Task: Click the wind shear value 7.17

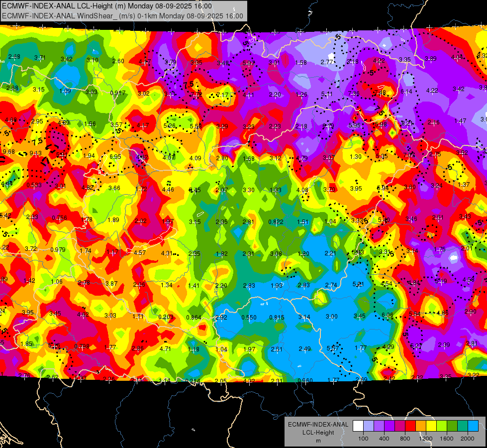Action: (222, 95)
